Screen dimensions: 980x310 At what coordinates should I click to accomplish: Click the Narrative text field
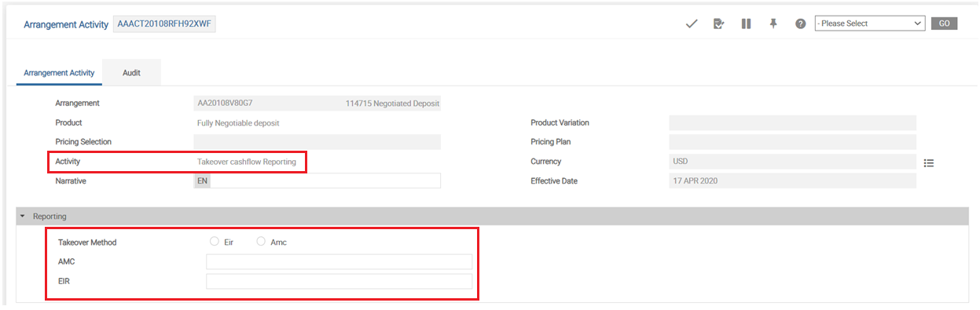325,181
